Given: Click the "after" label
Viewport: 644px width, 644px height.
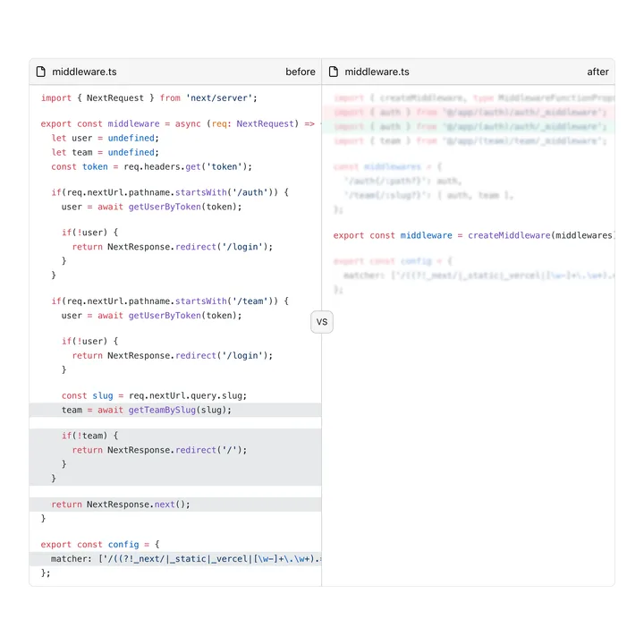Looking at the screenshot, I should [597, 72].
